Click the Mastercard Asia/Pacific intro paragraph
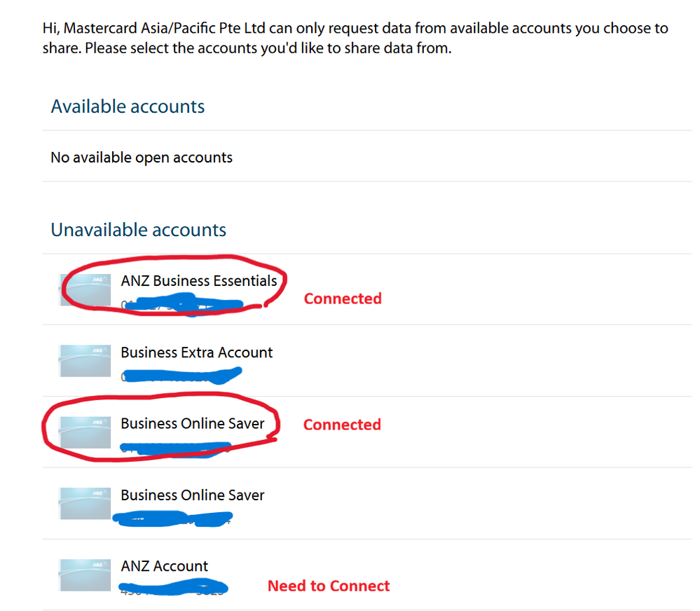 pos(355,38)
